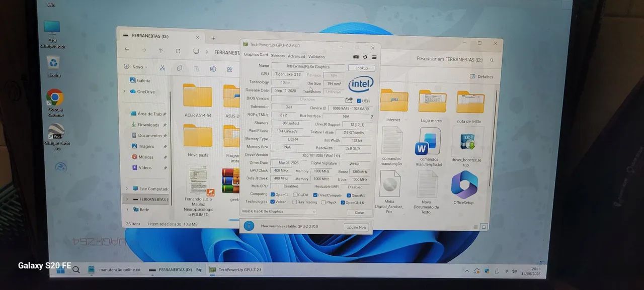The height and width of the screenshot is (290, 644).
Task: Select Midia Digital_Acrobat_Pro file
Action: pyautogui.click(x=390, y=191)
